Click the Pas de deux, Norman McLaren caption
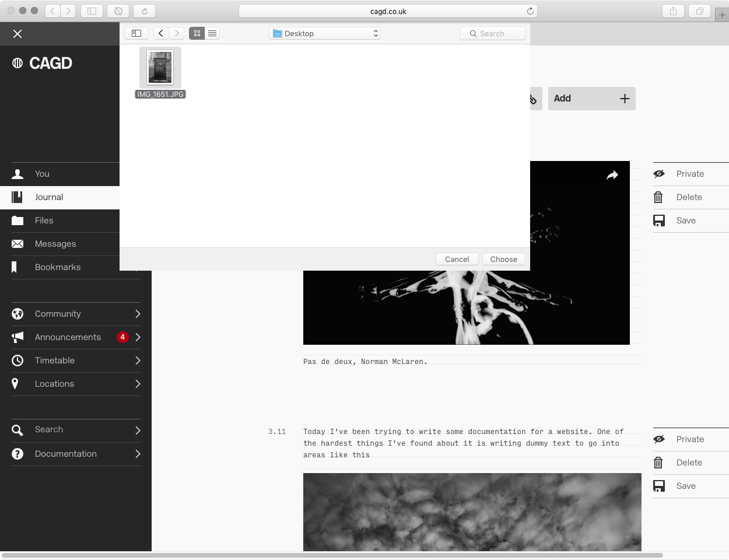The width and height of the screenshot is (729, 560). click(365, 362)
